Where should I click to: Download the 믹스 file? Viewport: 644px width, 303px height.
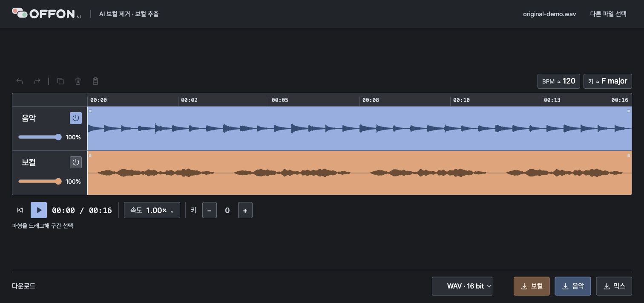coord(614,286)
